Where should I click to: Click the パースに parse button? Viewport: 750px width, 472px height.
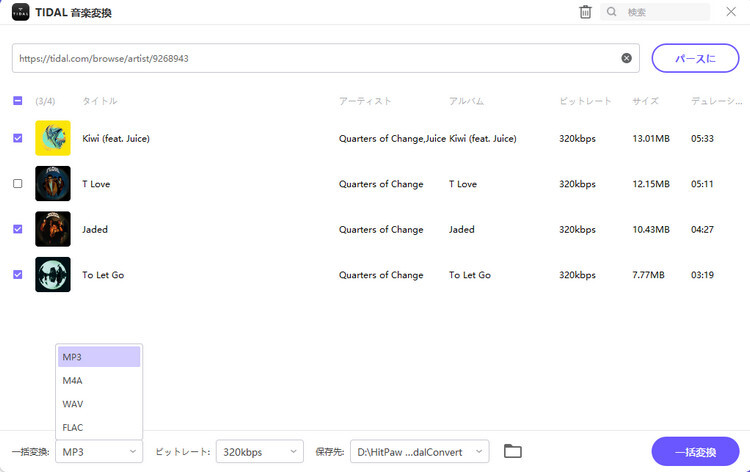click(x=695, y=58)
